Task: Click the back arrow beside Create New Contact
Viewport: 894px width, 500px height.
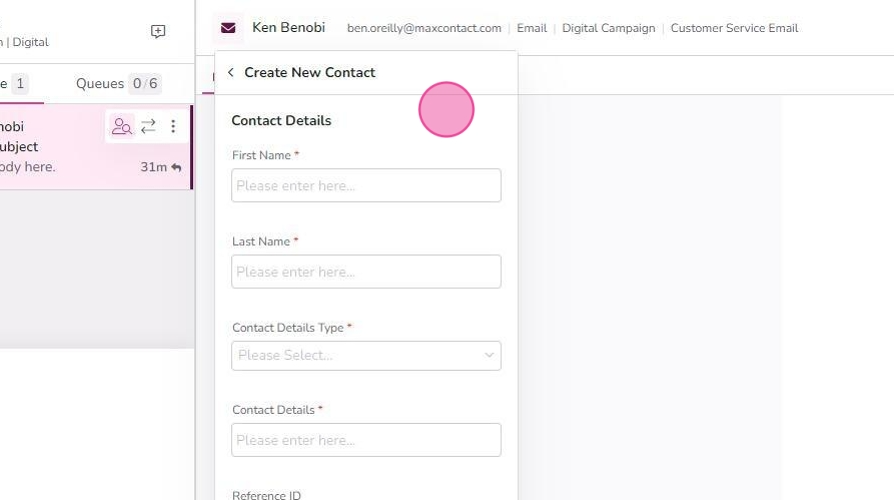Action: (230, 72)
